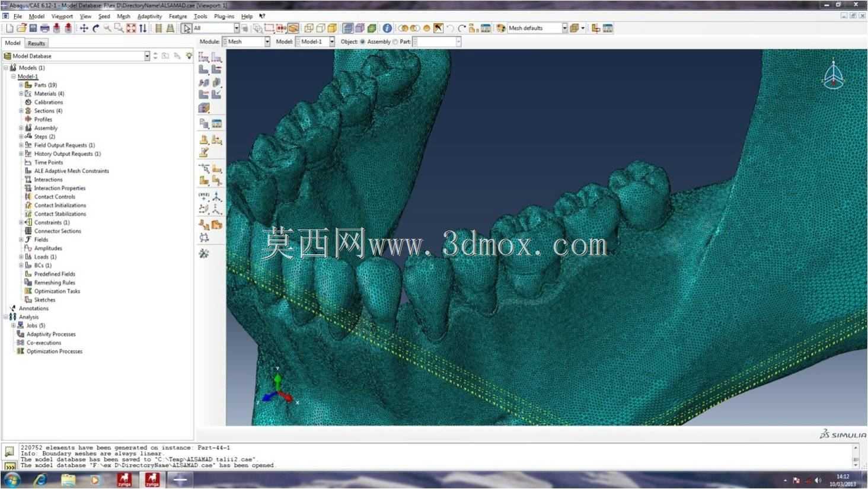Viewport: 868px width, 489px height.
Task: Select the Part object radio button
Action: (395, 42)
